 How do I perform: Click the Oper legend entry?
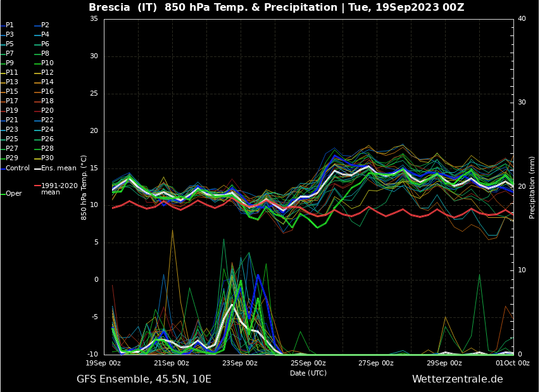(x=11, y=194)
